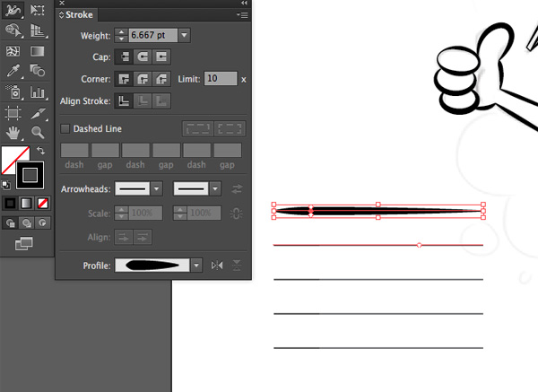The width and height of the screenshot is (538, 392).
Task: Enable the Dashed Line checkbox
Action: [x=65, y=129]
